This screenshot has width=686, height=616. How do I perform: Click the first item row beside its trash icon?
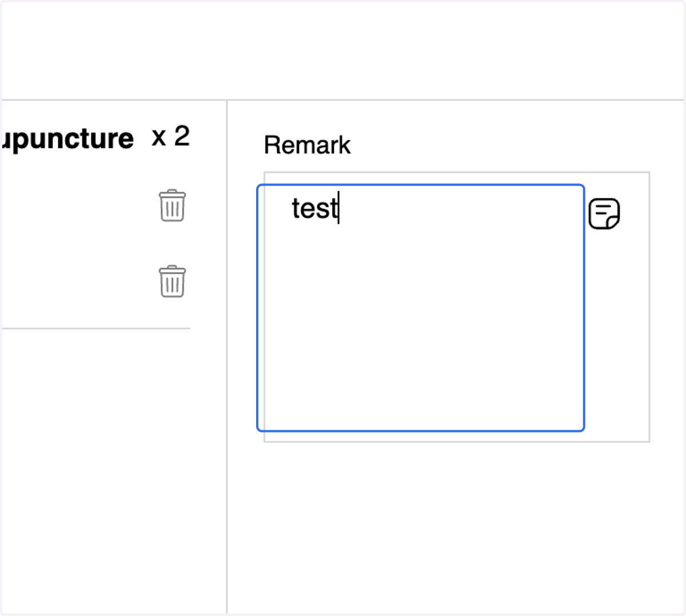click(79, 206)
